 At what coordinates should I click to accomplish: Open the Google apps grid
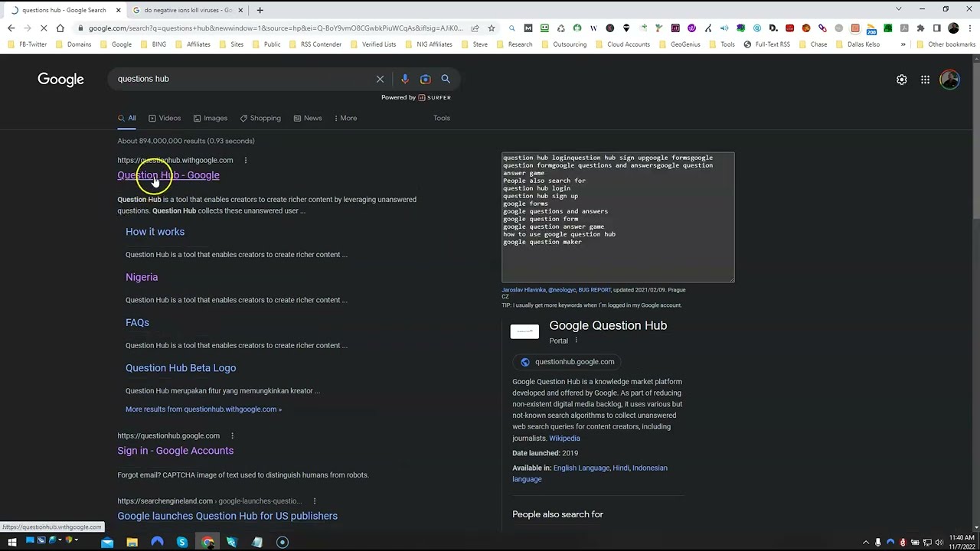click(925, 80)
